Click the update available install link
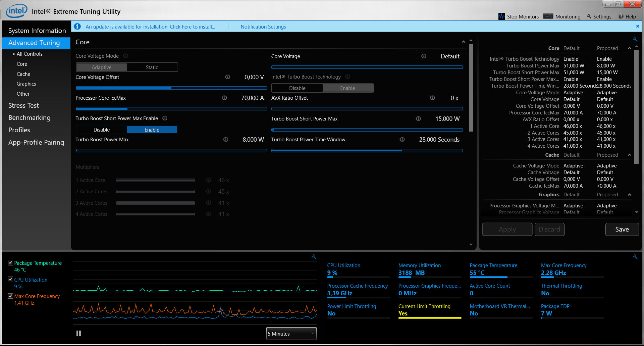This screenshot has width=644, height=346. tap(150, 27)
